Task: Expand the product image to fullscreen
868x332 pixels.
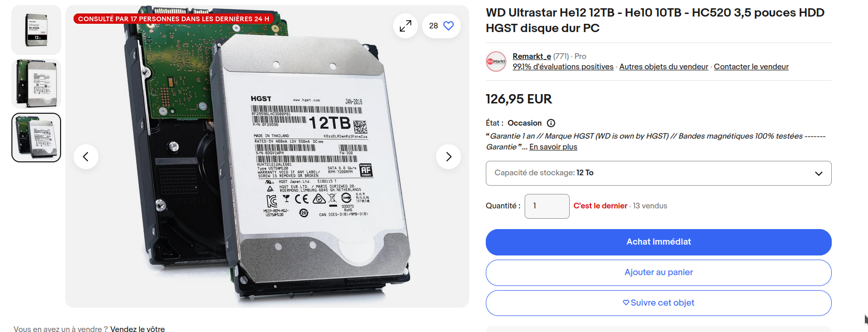Action: pyautogui.click(x=406, y=26)
